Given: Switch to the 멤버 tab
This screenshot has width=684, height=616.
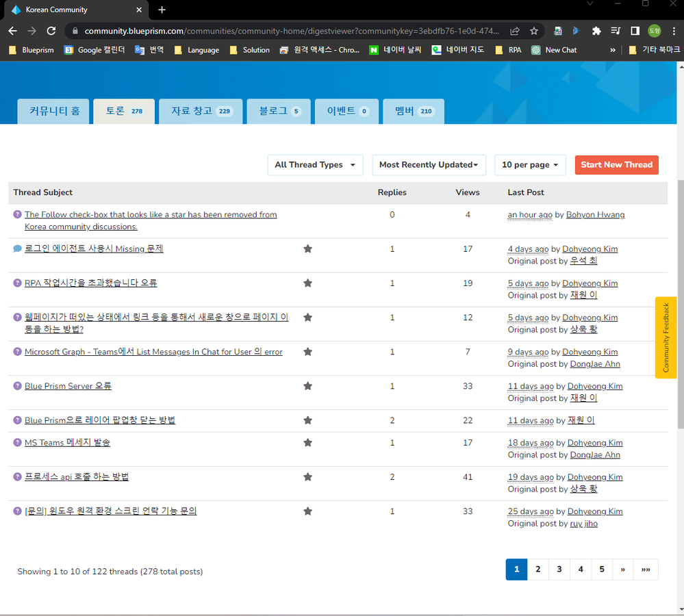Looking at the screenshot, I should pos(415,111).
